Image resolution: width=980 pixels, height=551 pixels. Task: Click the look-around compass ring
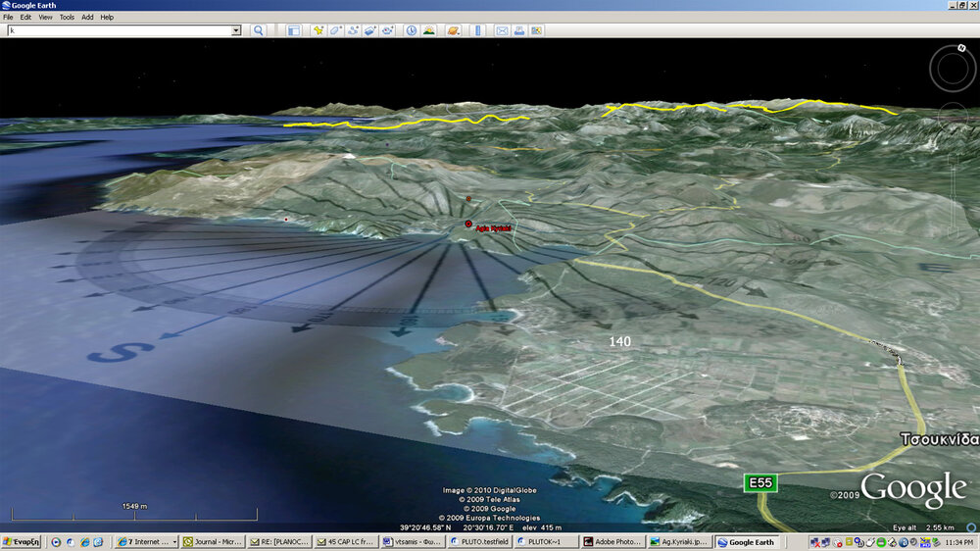click(x=952, y=69)
